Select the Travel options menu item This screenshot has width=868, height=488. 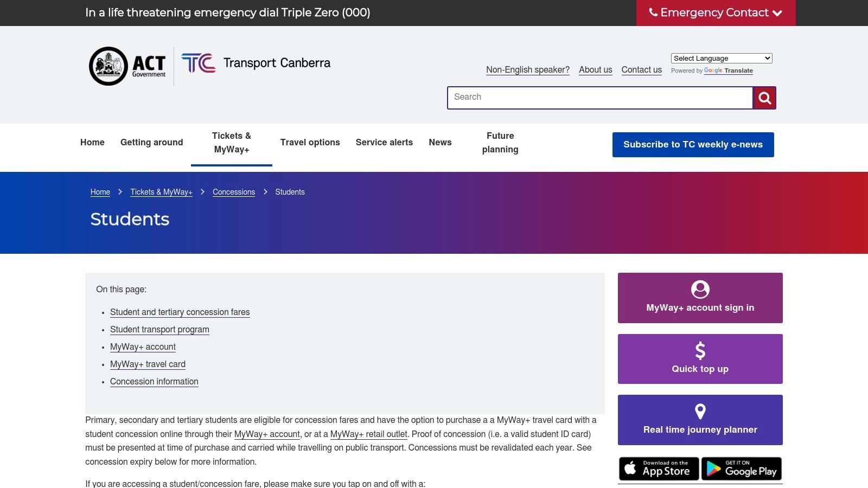coord(310,142)
